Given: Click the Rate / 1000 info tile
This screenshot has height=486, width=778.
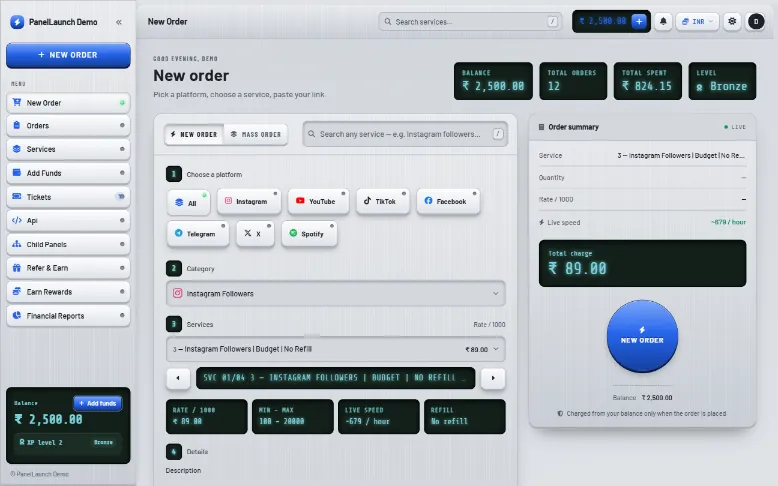Looking at the screenshot, I should click(206, 417).
